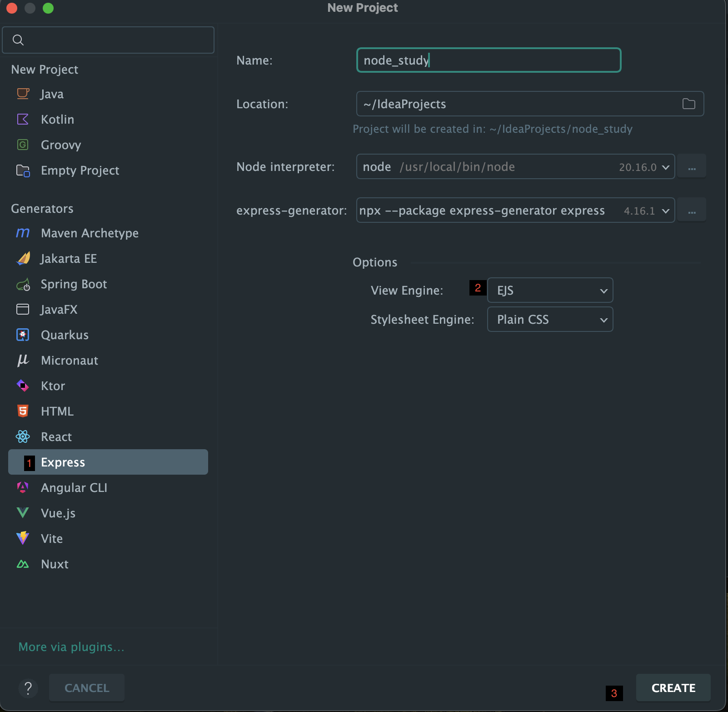
Task: Click the search magnifier icon
Action: click(x=18, y=40)
